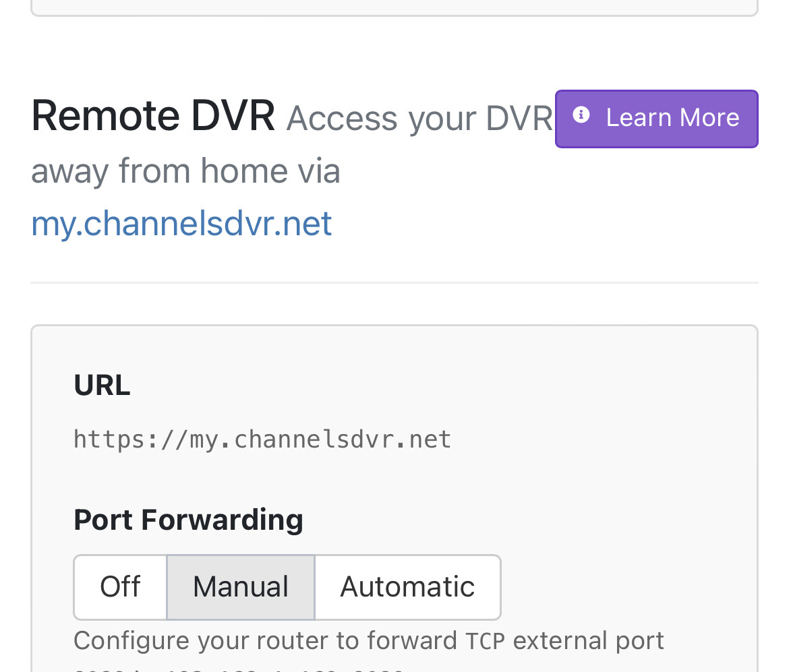The width and height of the screenshot is (789, 672).
Task: Click the Port Forwarding label
Action: 188,520
